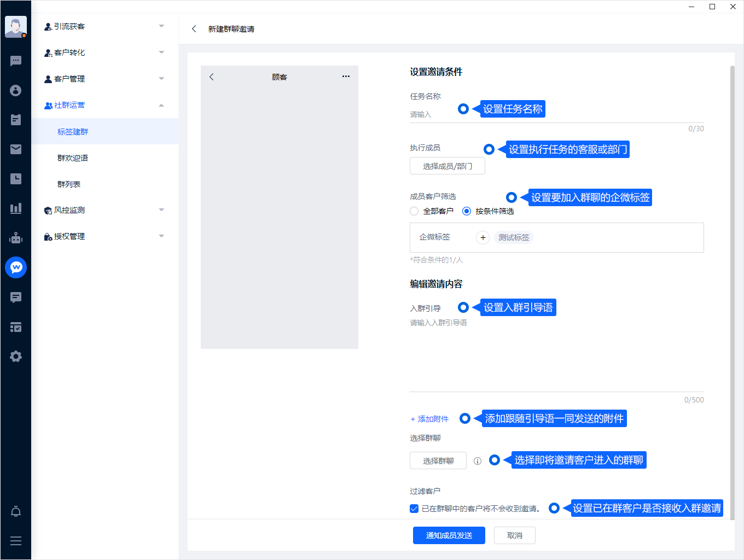
Task: Click the 通知成员发送 button
Action: click(449, 535)
